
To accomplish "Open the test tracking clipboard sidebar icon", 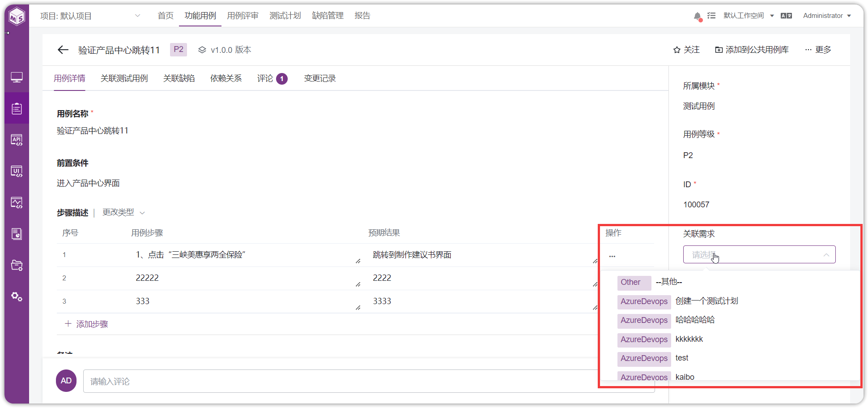I will [x=17, y=108].
